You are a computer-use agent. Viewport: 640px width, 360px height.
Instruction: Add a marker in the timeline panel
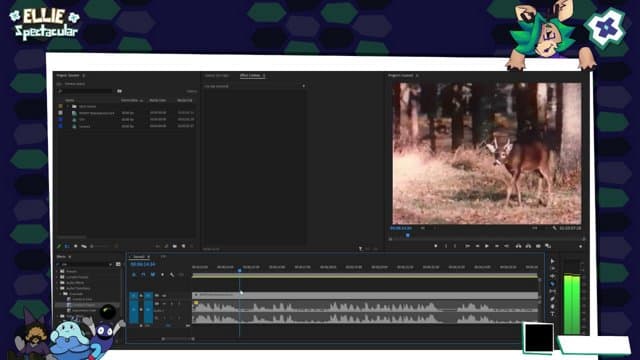tap(162, 275)
